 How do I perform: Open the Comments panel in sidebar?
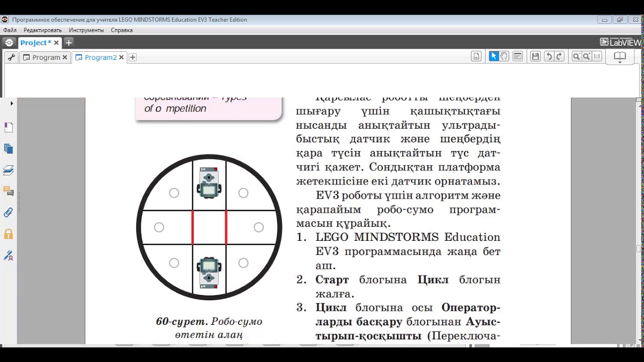(8, 192)
